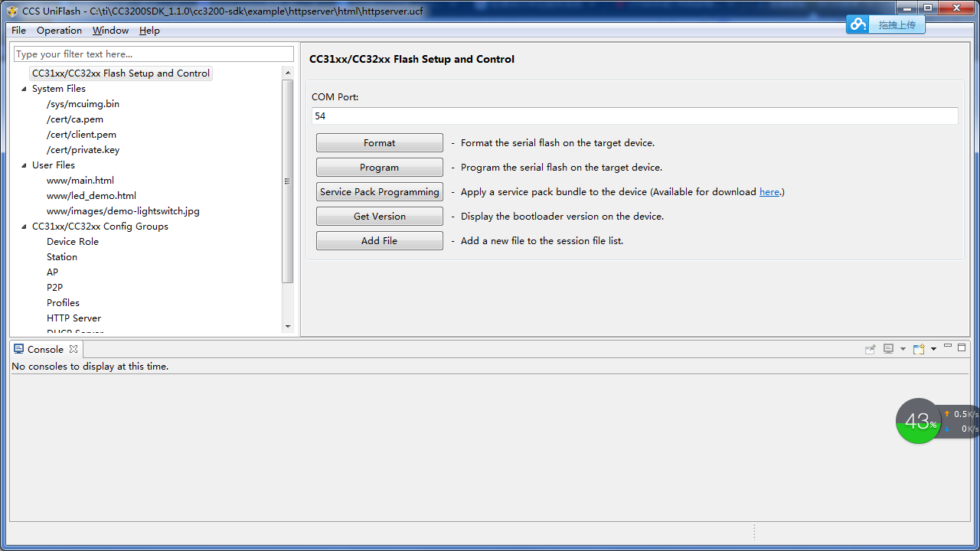Image resolution: width=980 pixels, height=551 pixels.
Task: Select www/images/demo-lightswitch.jpg in the tree
Action: (123, 211)
